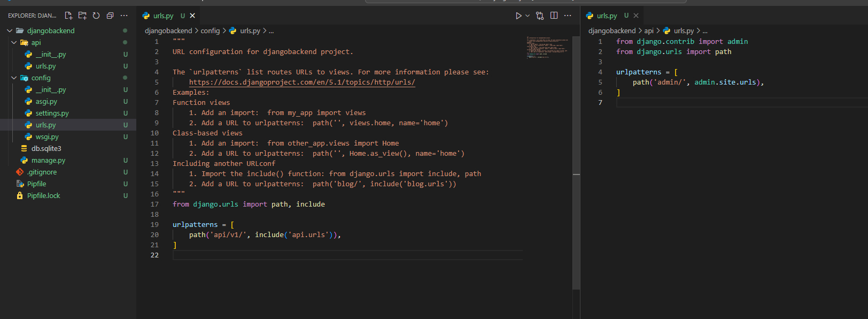This screenshot has width=868, height=319.
Task: Run the Python file with play button
Action: coord(518,16)
